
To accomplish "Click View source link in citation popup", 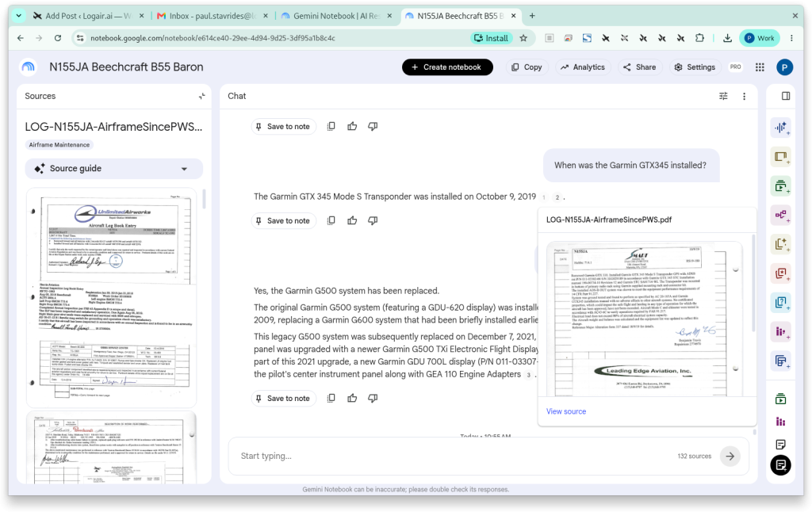I will 566,411.
